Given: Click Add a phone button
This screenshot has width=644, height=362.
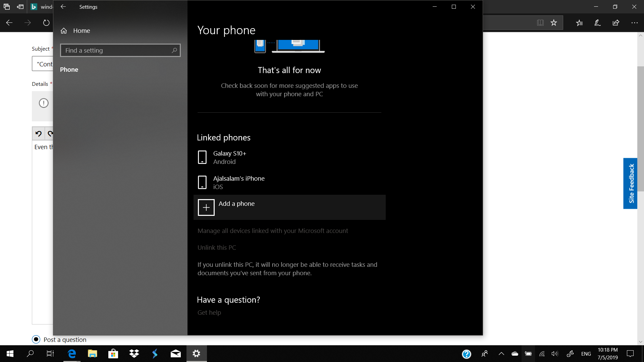Looking at the screenshot, I should tap(289, 207).
